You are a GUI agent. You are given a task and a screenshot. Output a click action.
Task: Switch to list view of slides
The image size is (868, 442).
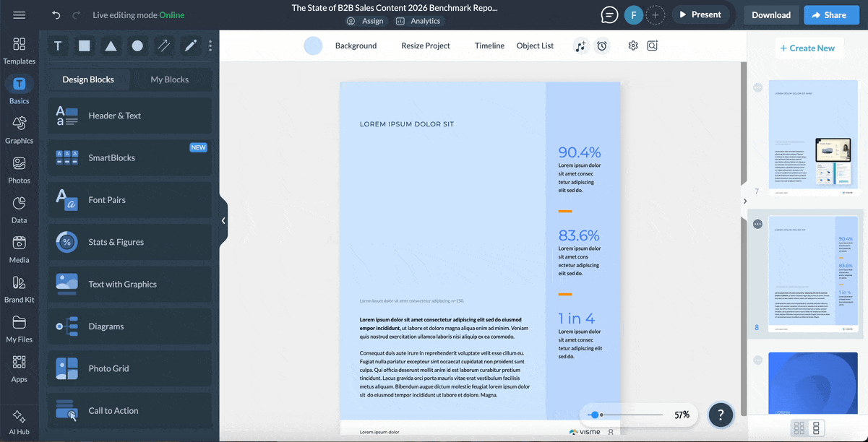pos(816,428)
